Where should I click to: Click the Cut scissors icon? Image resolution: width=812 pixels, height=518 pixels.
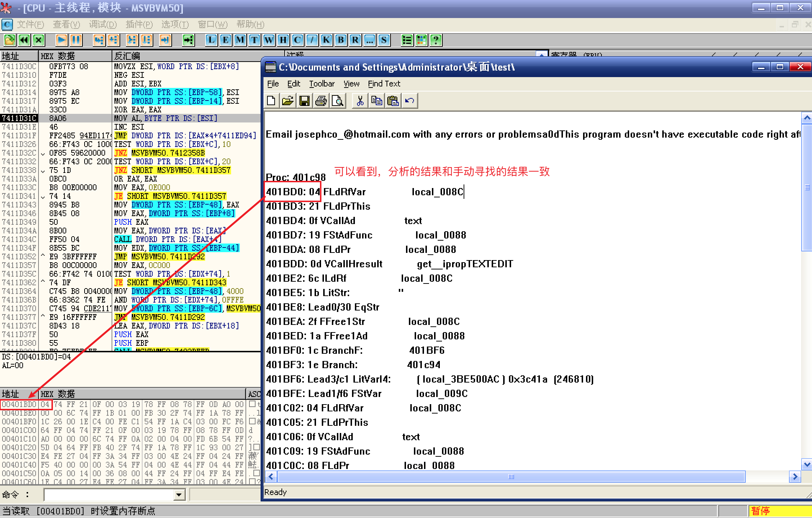[360, 101]
